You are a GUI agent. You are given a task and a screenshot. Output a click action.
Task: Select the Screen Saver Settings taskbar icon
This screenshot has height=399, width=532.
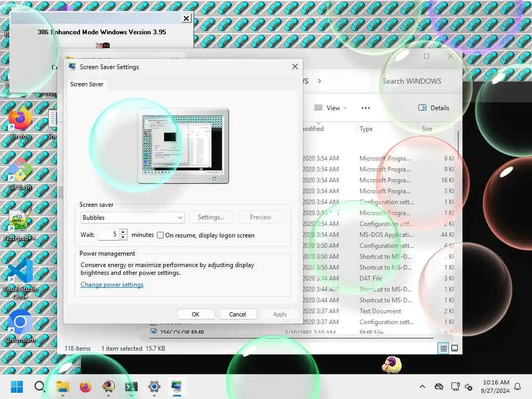(x=177, y=387)
